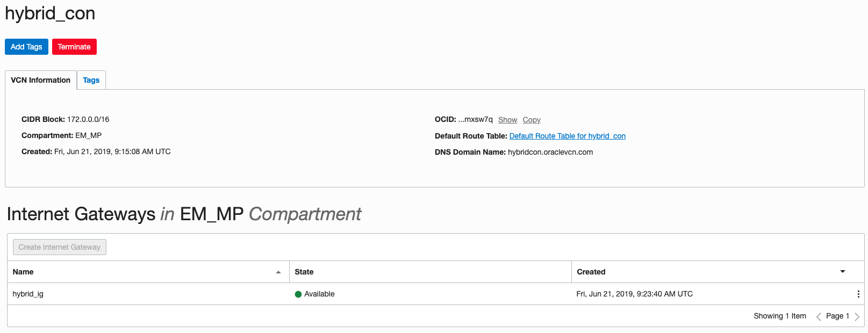Toggle the Created column sort arrow
The height and width of the screenshot is (333, 868).
843,272
